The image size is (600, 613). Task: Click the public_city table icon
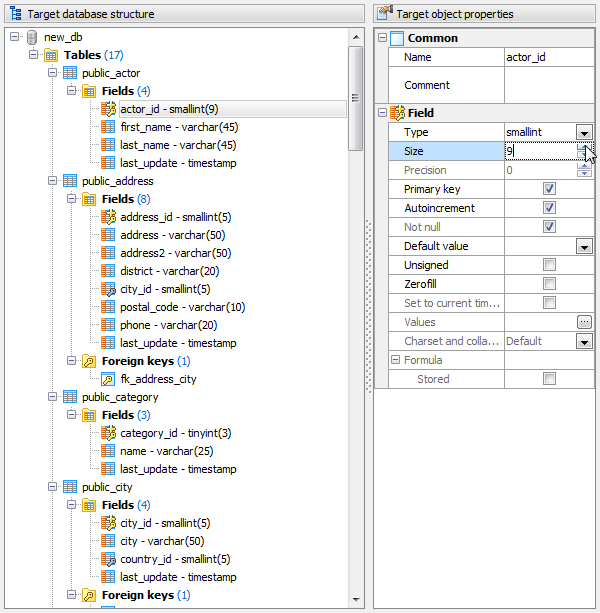point(70,487)
